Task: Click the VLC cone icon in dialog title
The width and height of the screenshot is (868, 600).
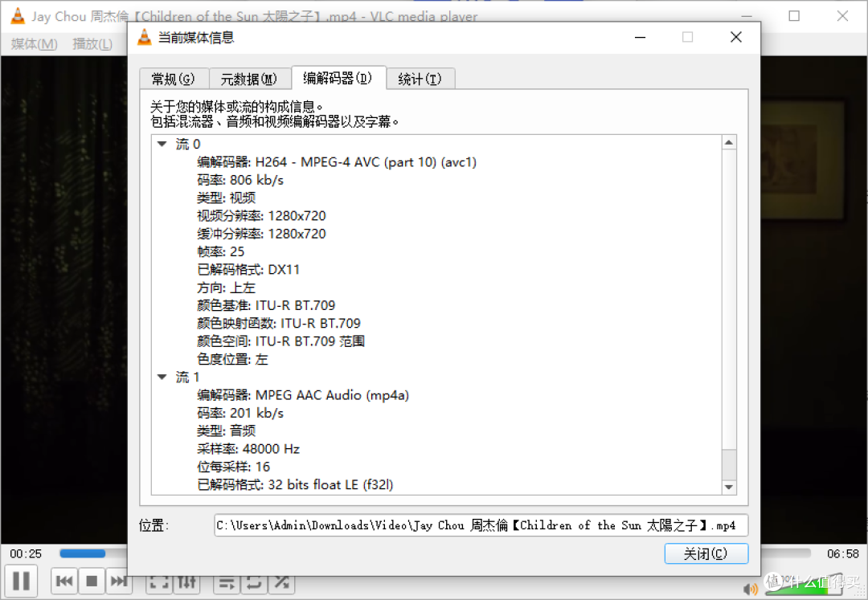Action: (145, 37)
